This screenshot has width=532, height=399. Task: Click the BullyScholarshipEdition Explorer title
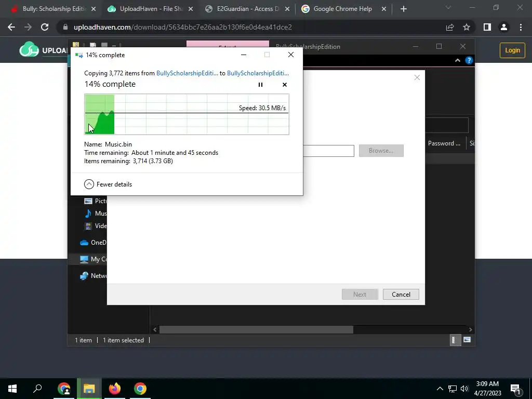pyautogui.click(x=308, y=47)
